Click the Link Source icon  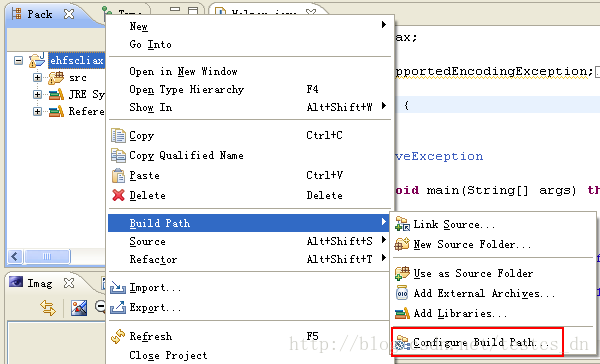pyautogui.click(x=402, y=224)
